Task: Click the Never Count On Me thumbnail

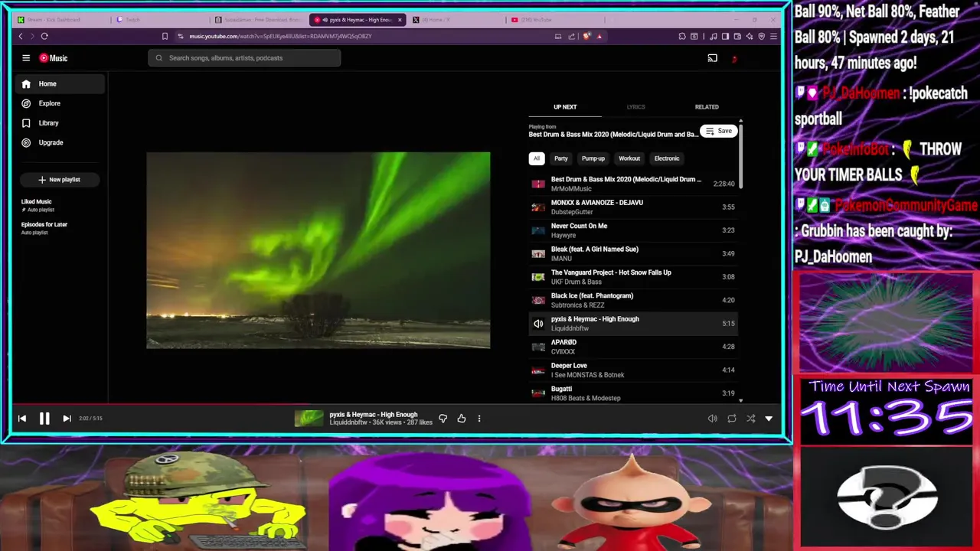Action: pyautogui.click(x=538, y=230)
